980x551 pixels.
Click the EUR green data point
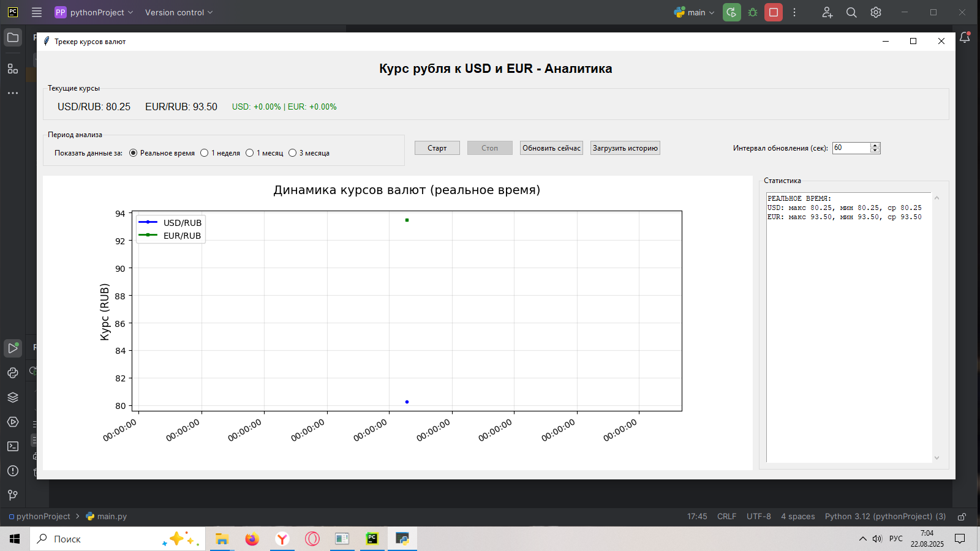(407, 220)
